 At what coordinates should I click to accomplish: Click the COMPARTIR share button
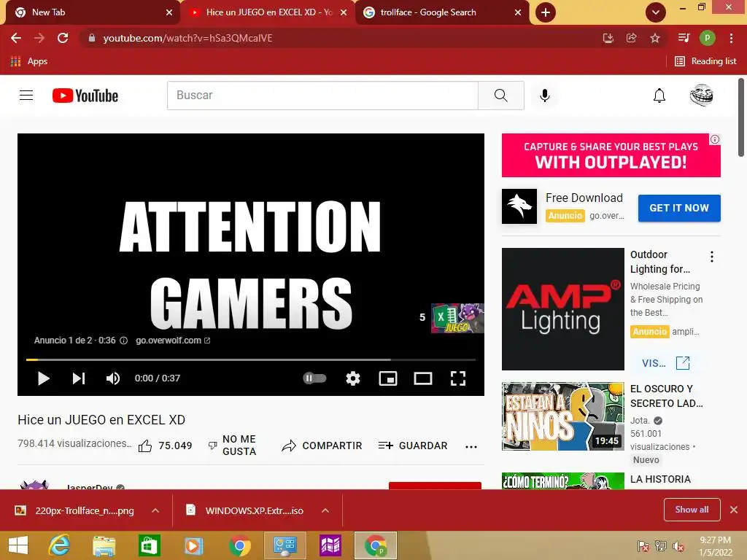(x=322, y=446)
